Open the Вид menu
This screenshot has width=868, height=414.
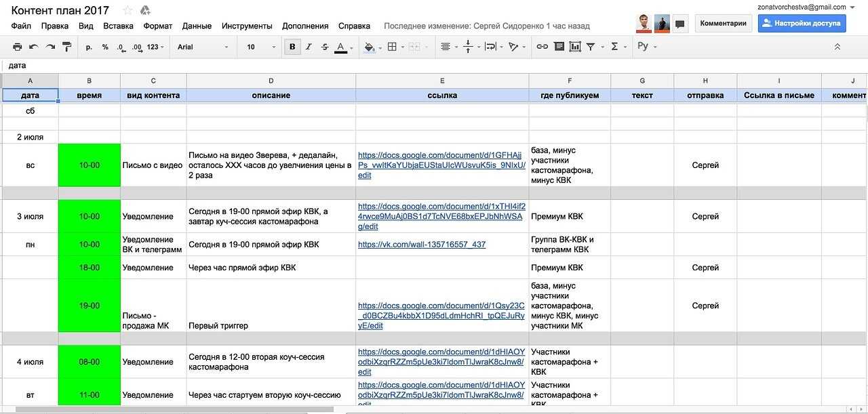click(86, 26)
